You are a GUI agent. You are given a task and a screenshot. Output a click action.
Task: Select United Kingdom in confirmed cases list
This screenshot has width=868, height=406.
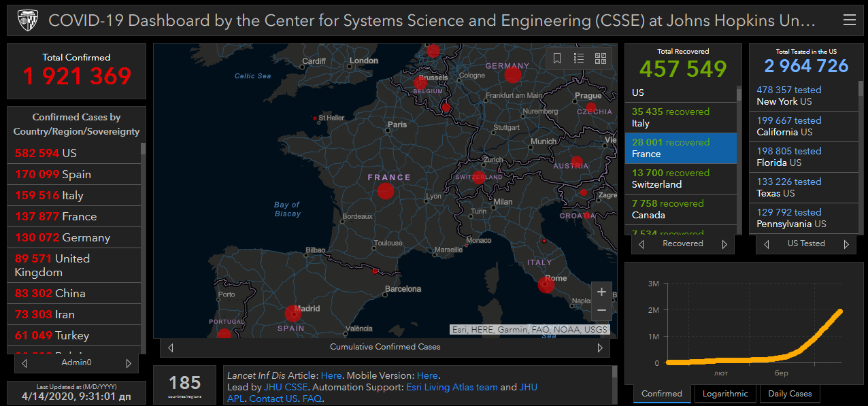pyautogui.click(x=74, y=266)
